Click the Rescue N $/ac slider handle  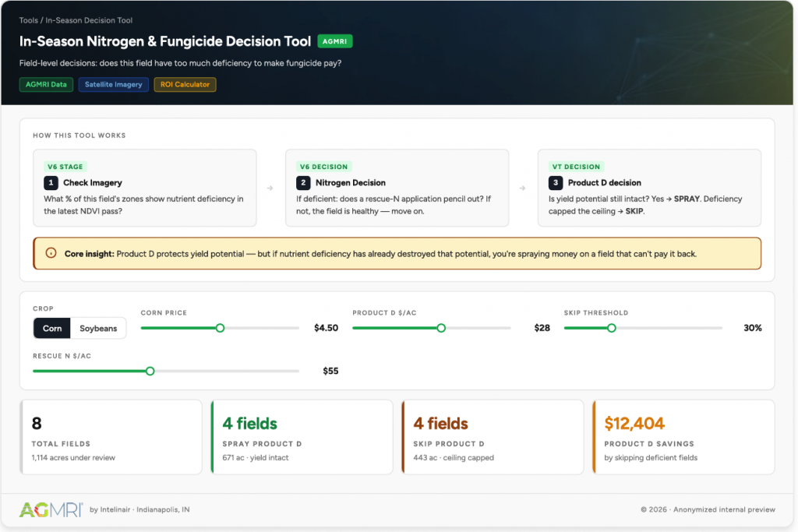coord(150,371)
